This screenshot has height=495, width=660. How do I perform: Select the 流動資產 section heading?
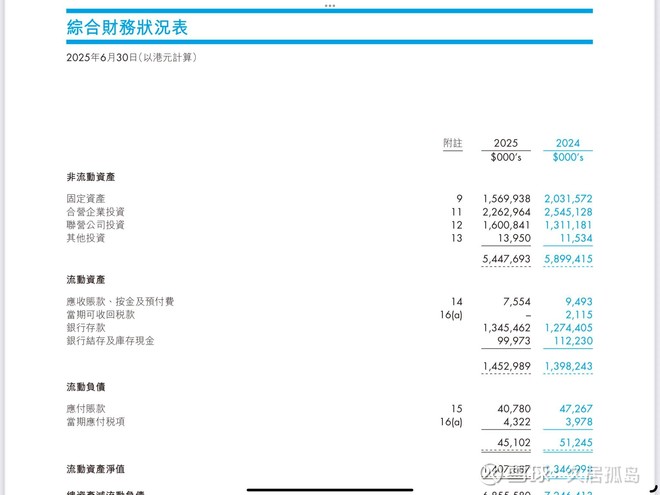86,279
